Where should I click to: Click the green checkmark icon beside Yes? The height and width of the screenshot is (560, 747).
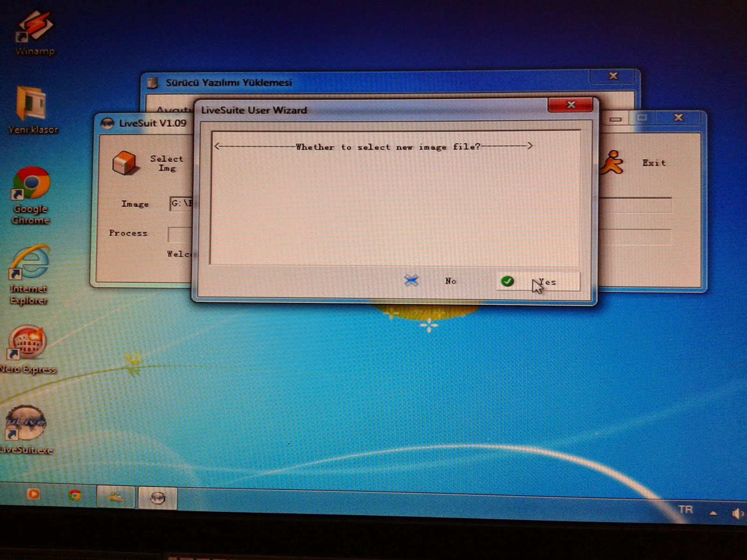(x=507, y=281)
